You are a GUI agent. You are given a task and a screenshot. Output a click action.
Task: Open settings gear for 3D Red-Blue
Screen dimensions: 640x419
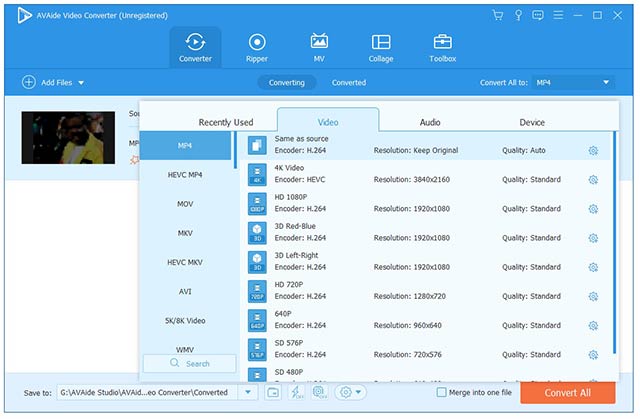593,238
